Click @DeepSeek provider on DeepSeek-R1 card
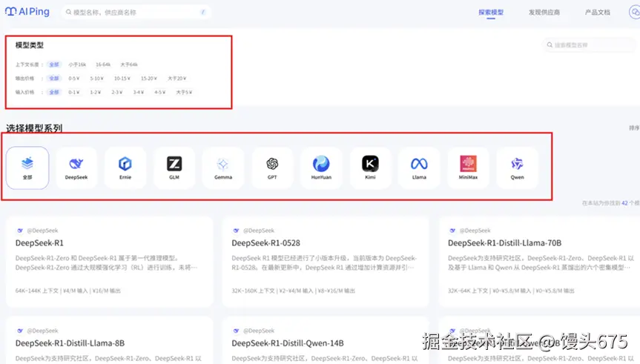640x364 pixels. point(42,231)
